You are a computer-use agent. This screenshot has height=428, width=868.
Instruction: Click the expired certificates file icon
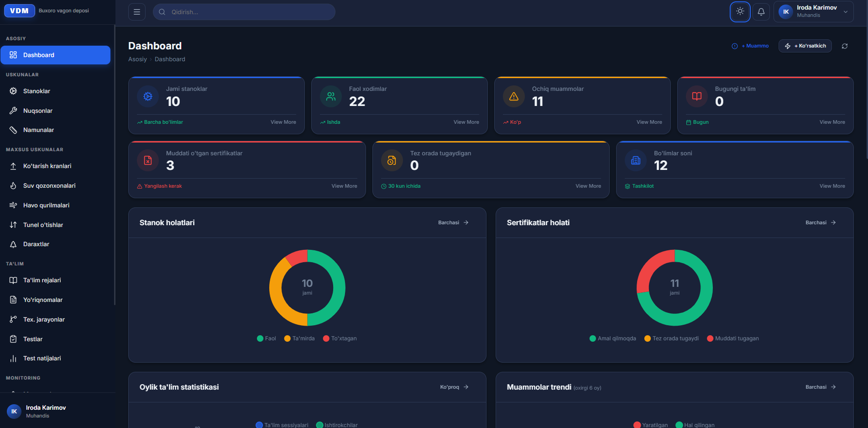148,160
